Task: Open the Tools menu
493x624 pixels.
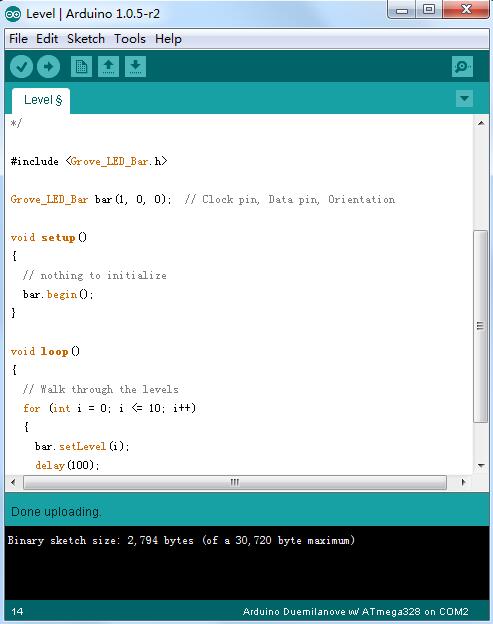Action: (x=130, y=39)
